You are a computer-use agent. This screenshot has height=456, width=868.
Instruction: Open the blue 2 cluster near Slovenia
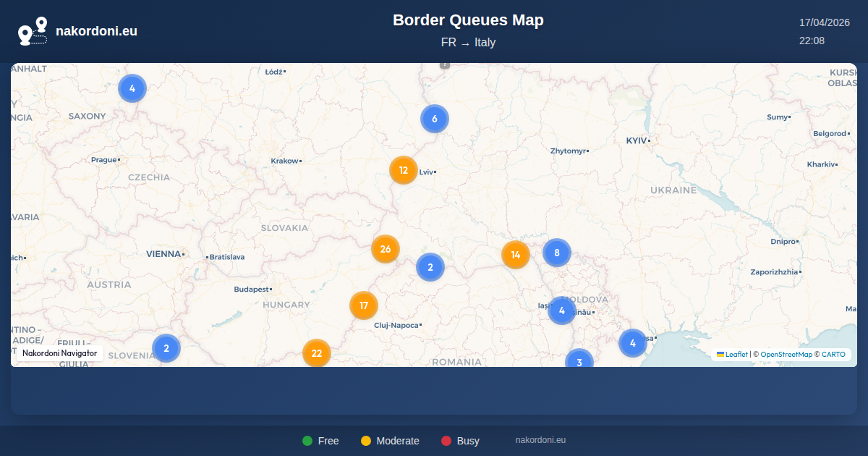tap(166, 348)
